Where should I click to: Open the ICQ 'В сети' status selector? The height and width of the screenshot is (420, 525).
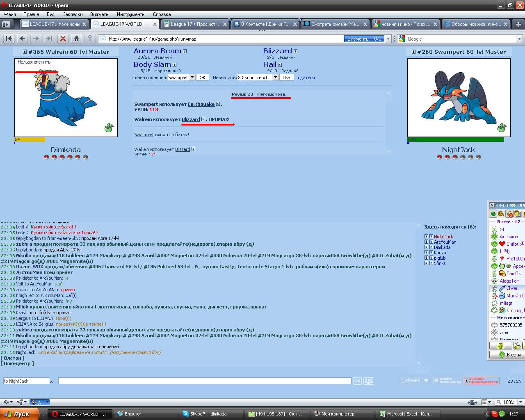click(507, 355)
